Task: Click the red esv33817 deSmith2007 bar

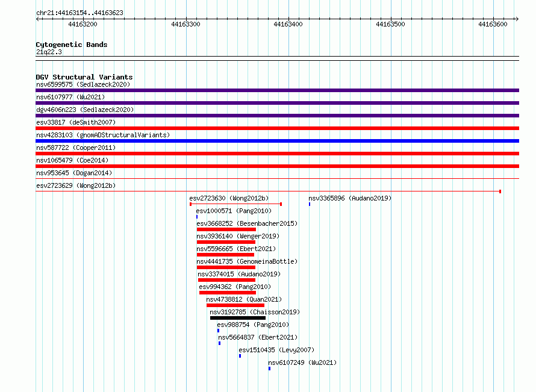Action: (277, 128)
